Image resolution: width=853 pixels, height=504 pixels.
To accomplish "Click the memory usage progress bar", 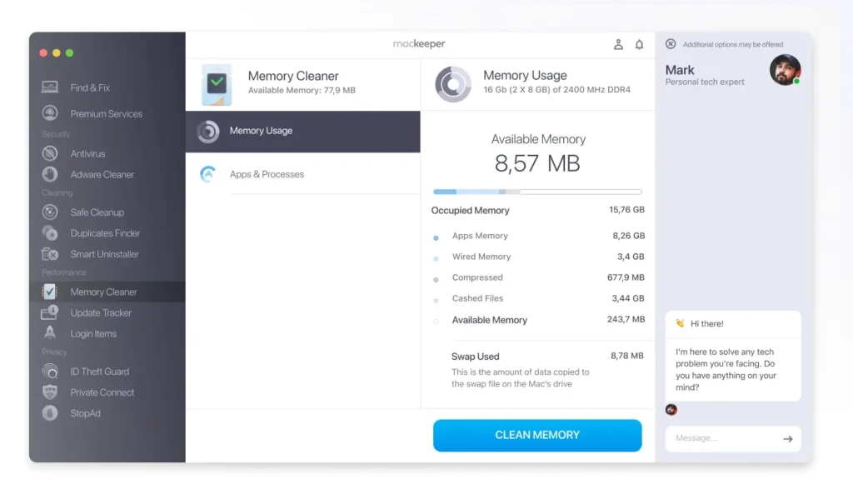I will pos(537,192).
